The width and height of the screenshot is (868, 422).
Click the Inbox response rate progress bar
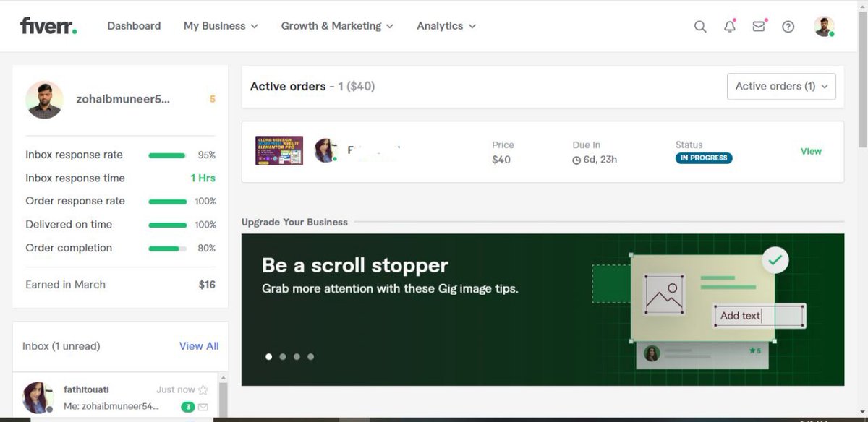click(x=168, y=155)
